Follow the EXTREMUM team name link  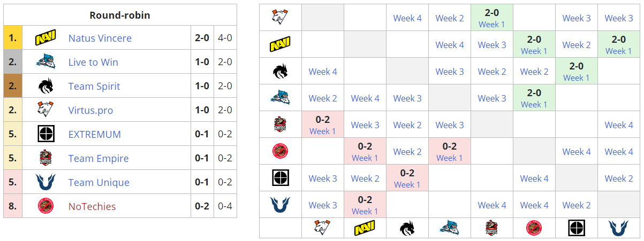[x=95, y=135]
